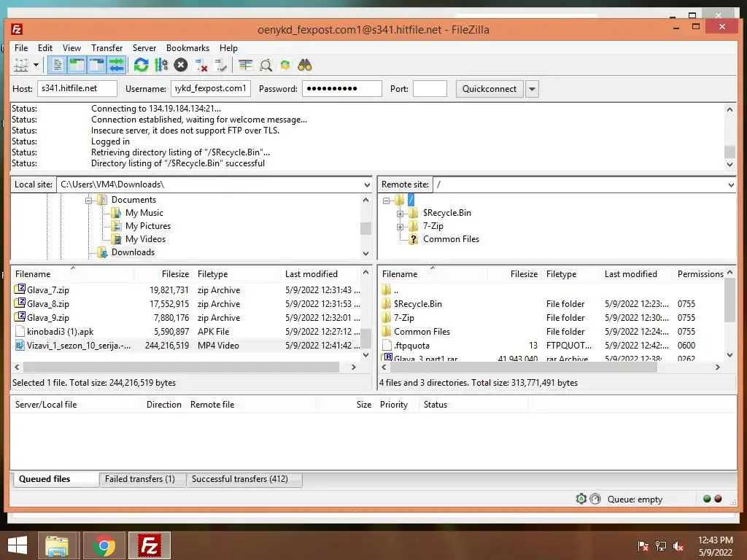Open the Bookmarks menu
Image resolution: width=747 pixels, height=560 pixels.
click(x=187, y=48)
